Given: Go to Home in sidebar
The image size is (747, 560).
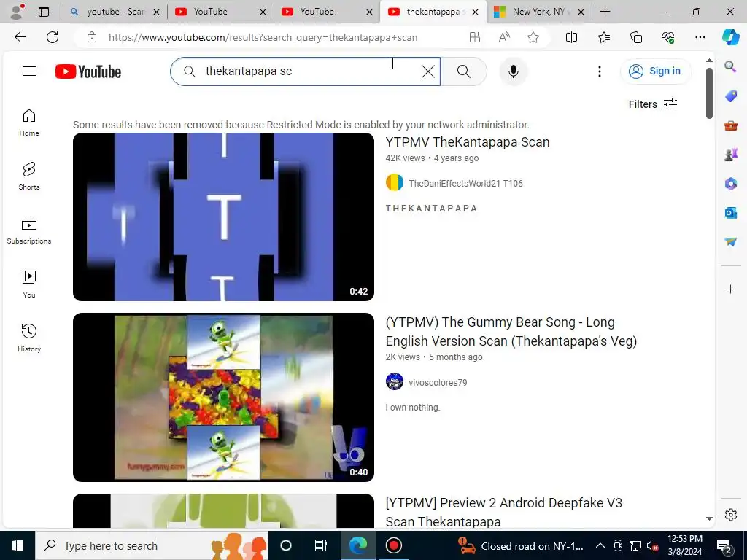Looking at the screenshot, I should (x=29, y=122).
